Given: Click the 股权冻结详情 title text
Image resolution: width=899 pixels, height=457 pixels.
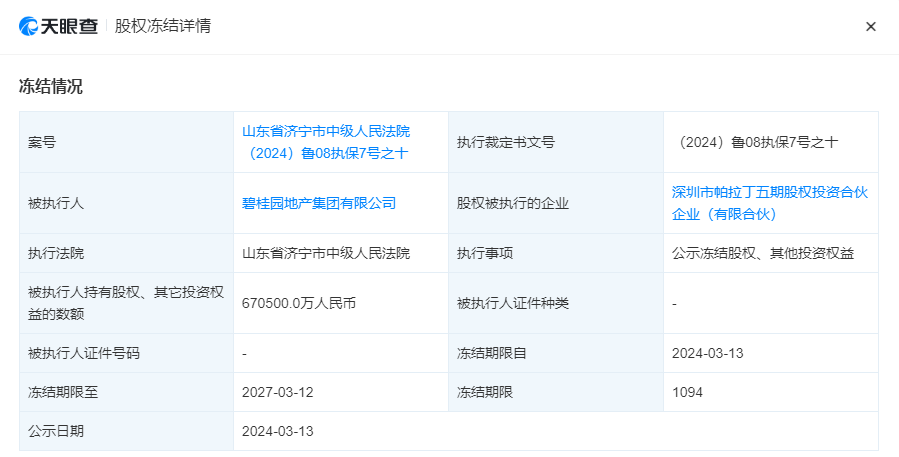Looking at the screenshot, I should tap(163, 26).
